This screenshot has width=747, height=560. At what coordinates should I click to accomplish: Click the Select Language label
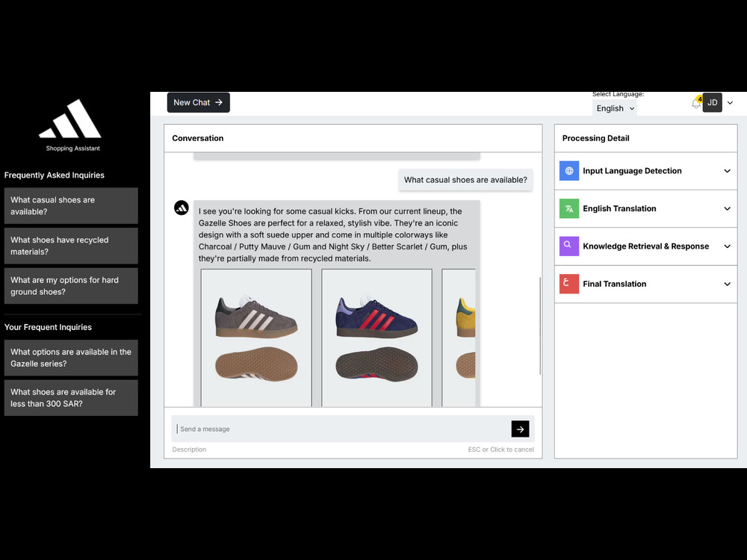click(x=618, y=94)
